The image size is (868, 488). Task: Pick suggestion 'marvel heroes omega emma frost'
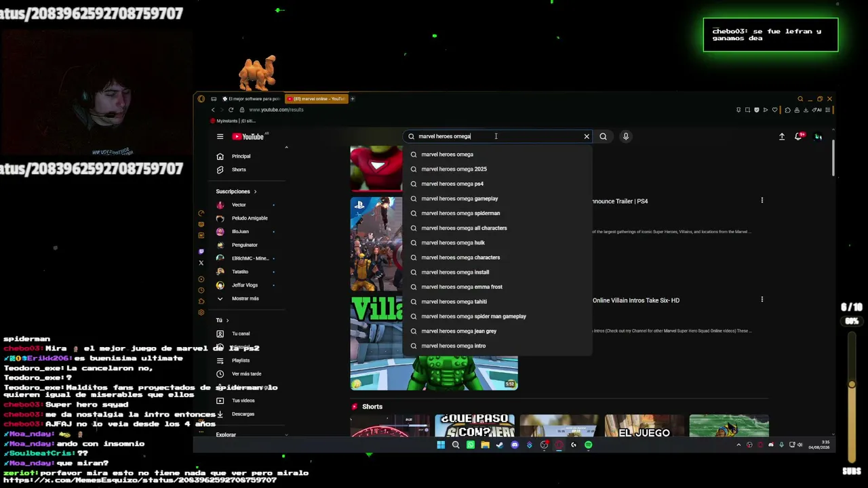tap(497, 287)
